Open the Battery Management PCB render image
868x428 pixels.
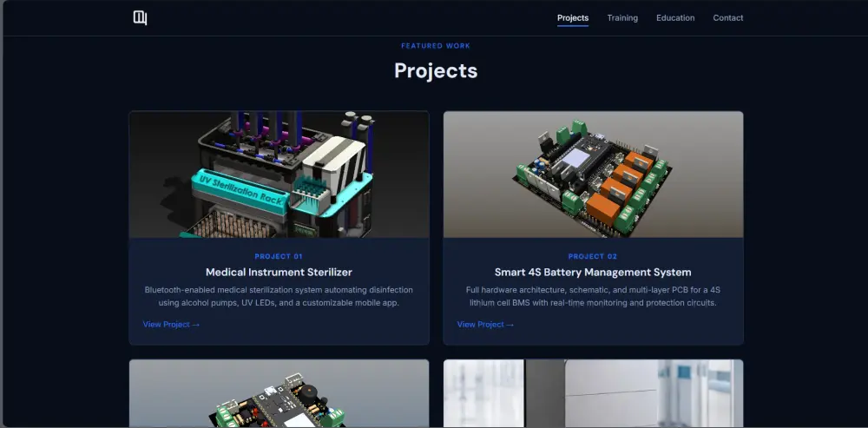tap(593, 174)
